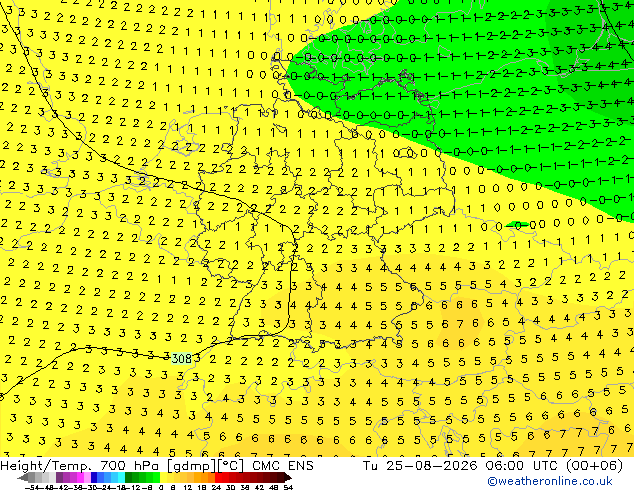Viewport: 634px width, 490px height.
Task: Click the bright green swatch in legend
Action: pos(156,477)
